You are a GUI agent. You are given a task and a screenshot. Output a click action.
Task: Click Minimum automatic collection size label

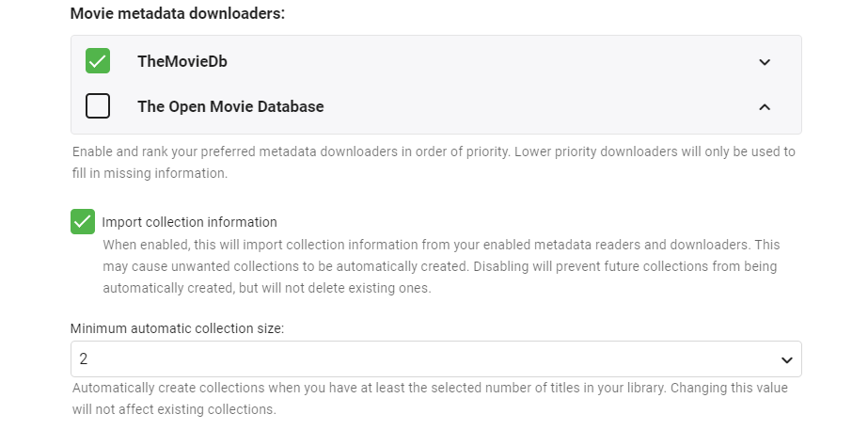[177, 328]
